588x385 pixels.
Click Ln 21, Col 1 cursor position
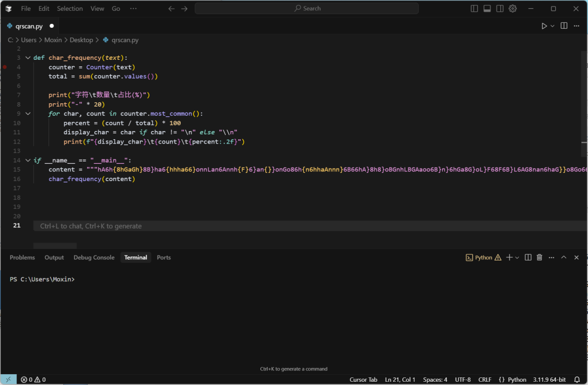click(400, 380)
